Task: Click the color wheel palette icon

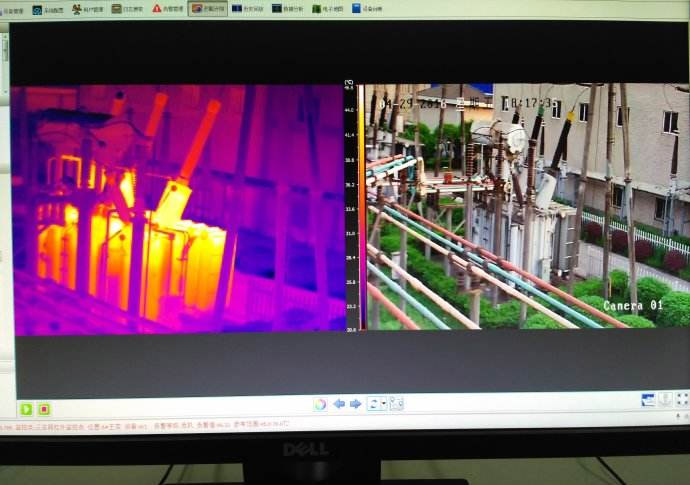Action: click(319, 404)
